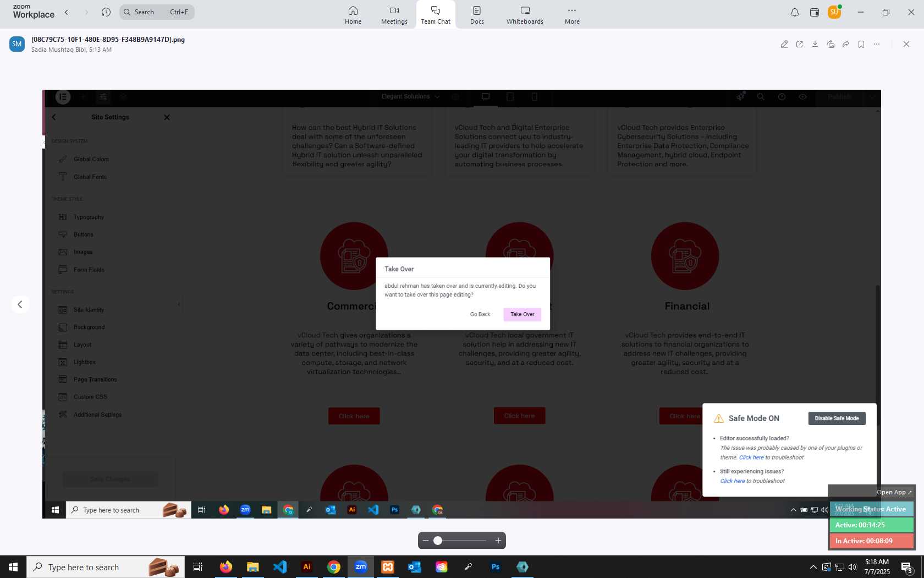The image size is (924, 578).
Task: Open the Action Center showing 3 notifications
Action: [x=907, y=567]
